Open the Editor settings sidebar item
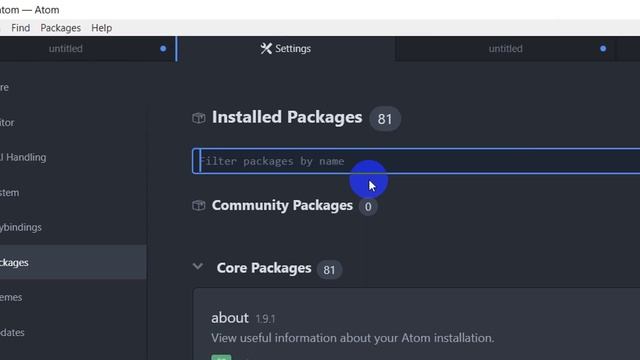 7,122
